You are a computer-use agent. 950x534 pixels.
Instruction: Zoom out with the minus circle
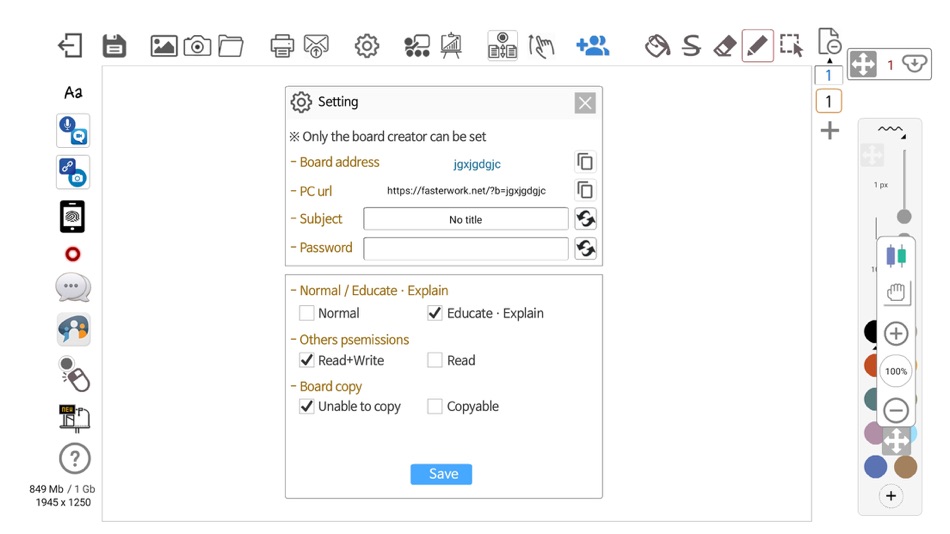pyautogui.click(x=896, y=410)
